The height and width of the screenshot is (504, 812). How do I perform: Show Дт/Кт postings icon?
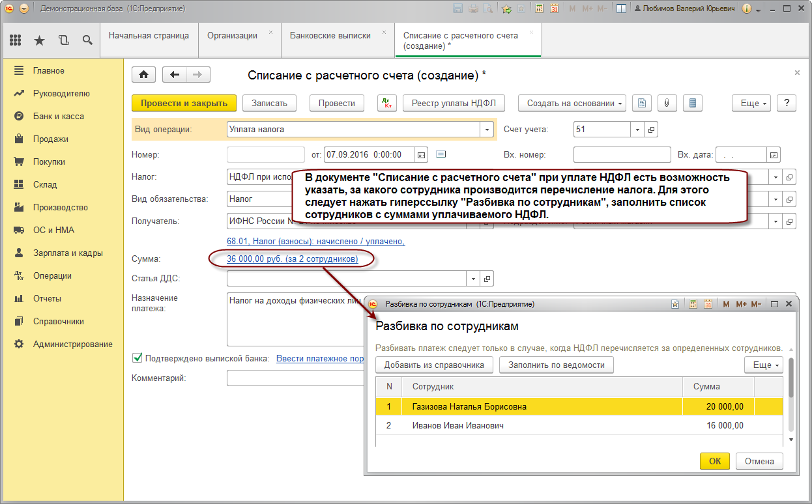point(387,103)
